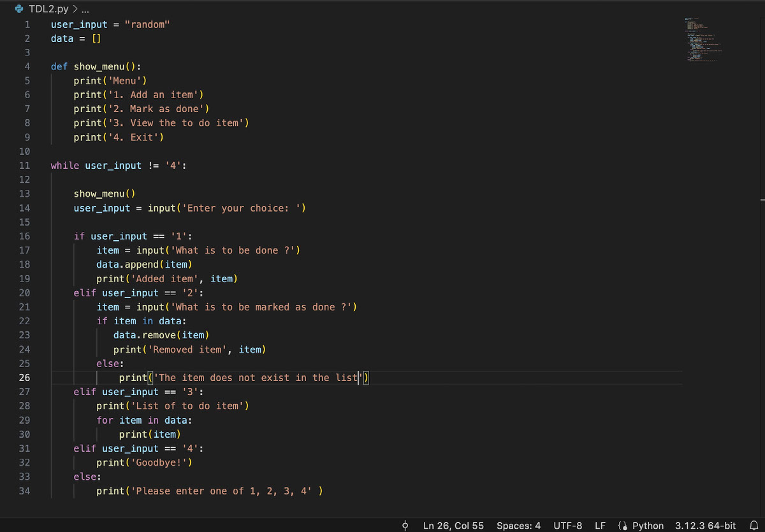This screenshot has width=765, height=532.
Task: Choose interpreter '3.12.3 64-bit'
Action: (x=705, y=526)
